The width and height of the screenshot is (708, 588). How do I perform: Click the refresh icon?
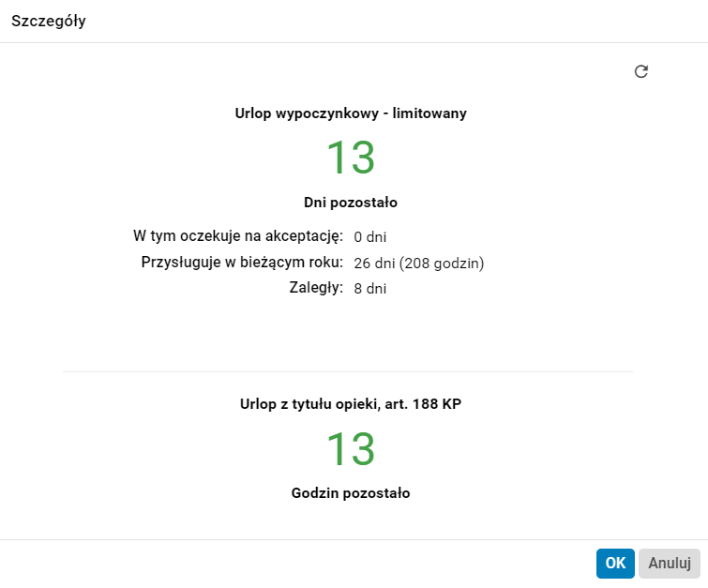coord(641,71)
